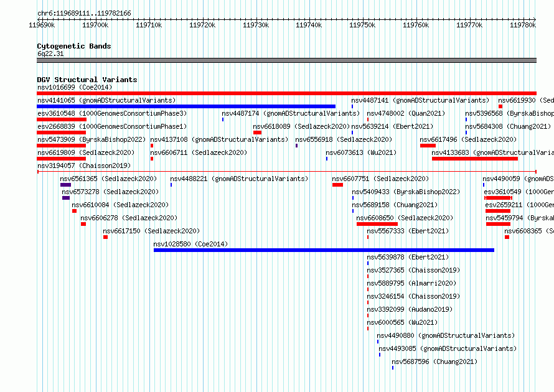Click the nsv6619930 variant label
The image size is (554, 392).
pos(526,100)
